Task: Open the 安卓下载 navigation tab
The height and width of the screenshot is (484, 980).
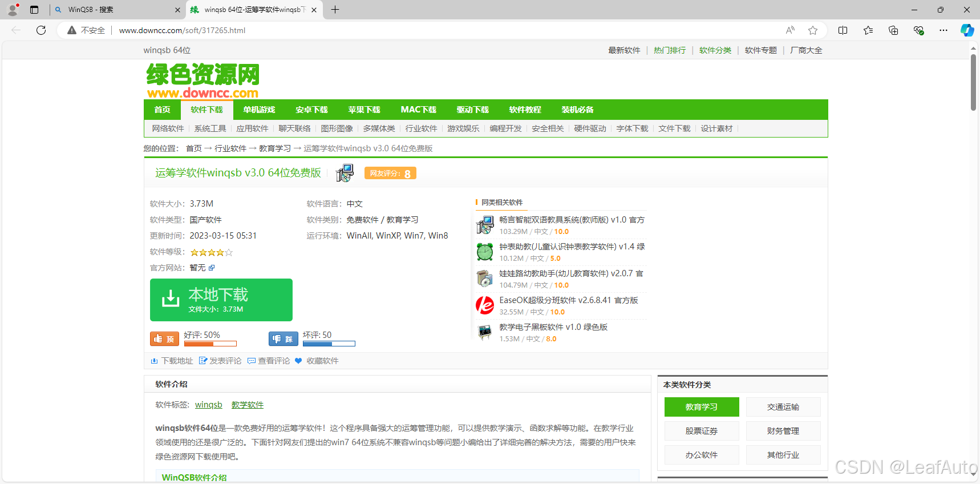Action: tap(312, 110)
